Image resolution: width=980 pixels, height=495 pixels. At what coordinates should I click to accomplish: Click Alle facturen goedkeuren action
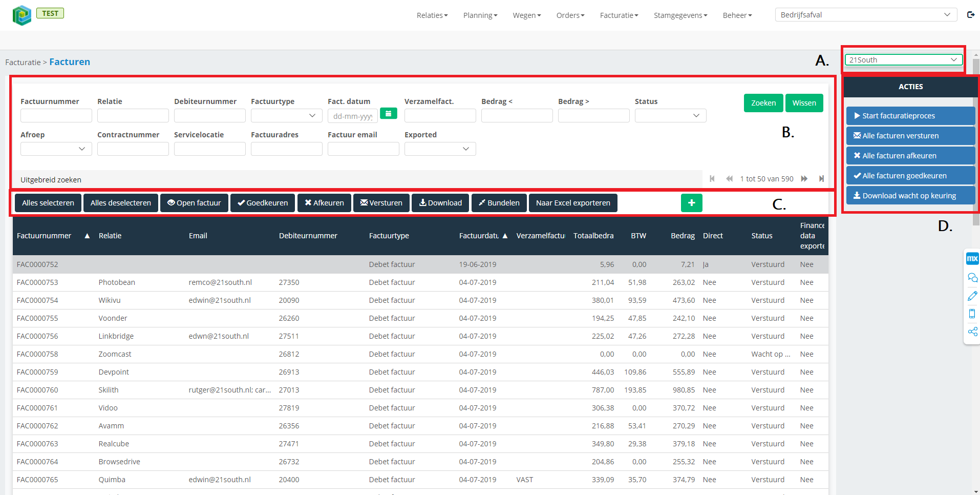(910, 176)
